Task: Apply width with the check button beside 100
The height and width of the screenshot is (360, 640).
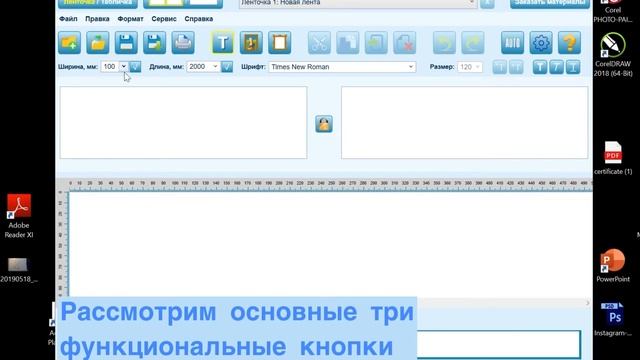Action: (136, 67)
